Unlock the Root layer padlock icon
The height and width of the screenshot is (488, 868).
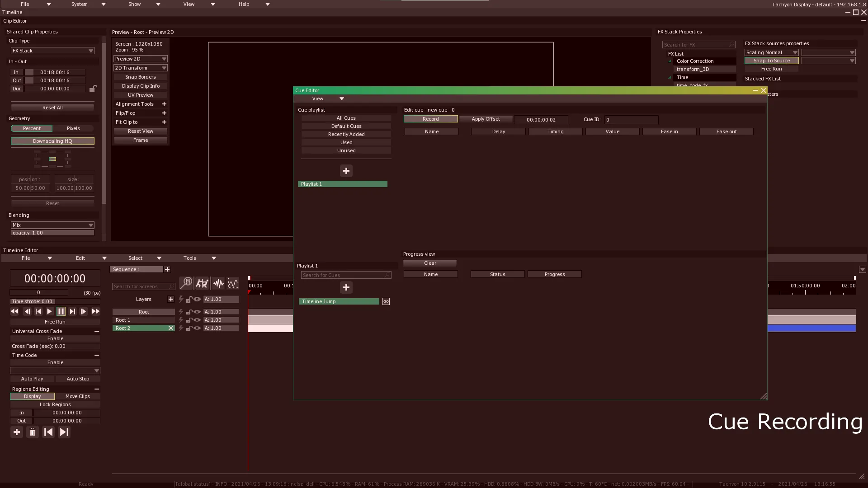point(189,312)
